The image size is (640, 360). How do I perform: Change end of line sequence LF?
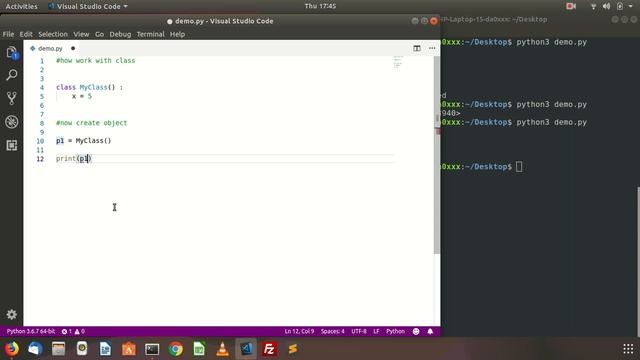376,331
